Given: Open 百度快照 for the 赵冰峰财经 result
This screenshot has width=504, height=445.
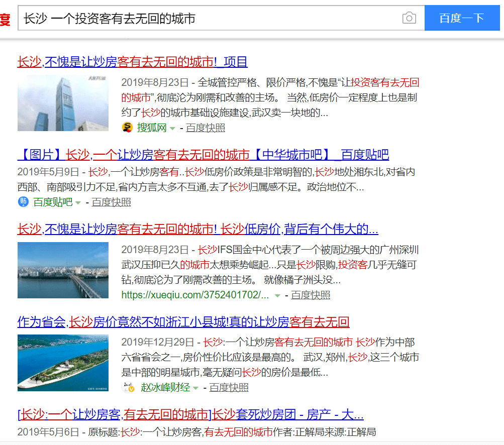Looking at the screenshot, I should (x=229, y=387).
